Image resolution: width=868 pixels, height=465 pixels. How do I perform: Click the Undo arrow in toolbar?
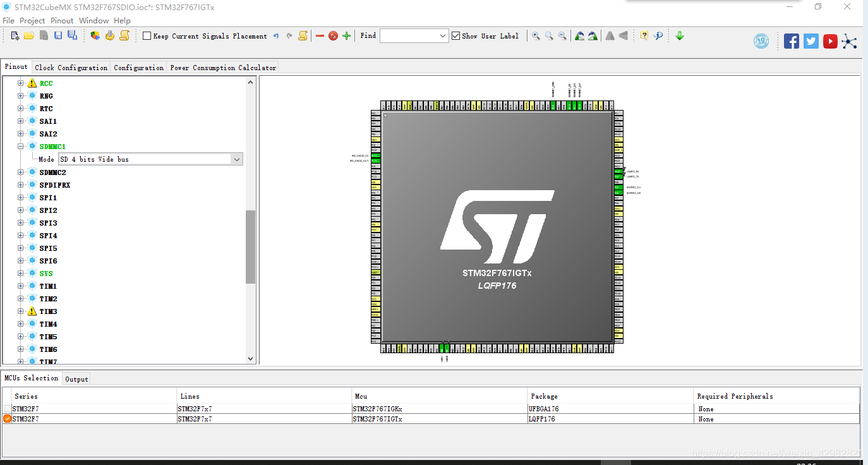[x=276, y=36]
